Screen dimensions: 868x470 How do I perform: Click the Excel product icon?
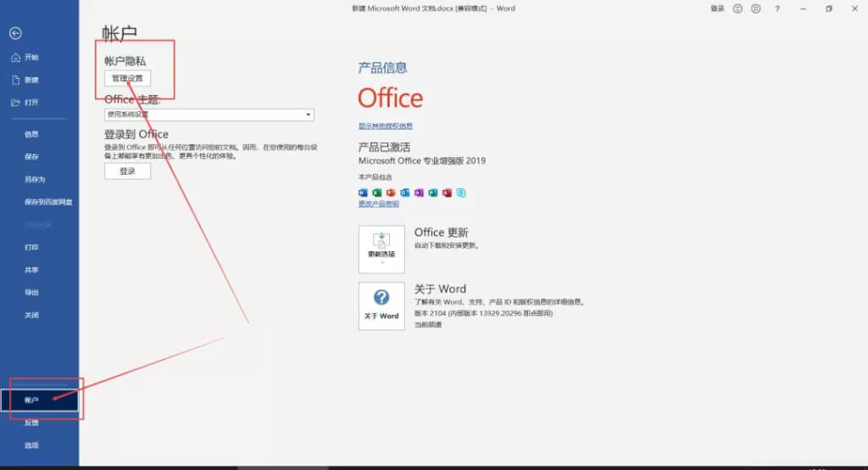377,193
